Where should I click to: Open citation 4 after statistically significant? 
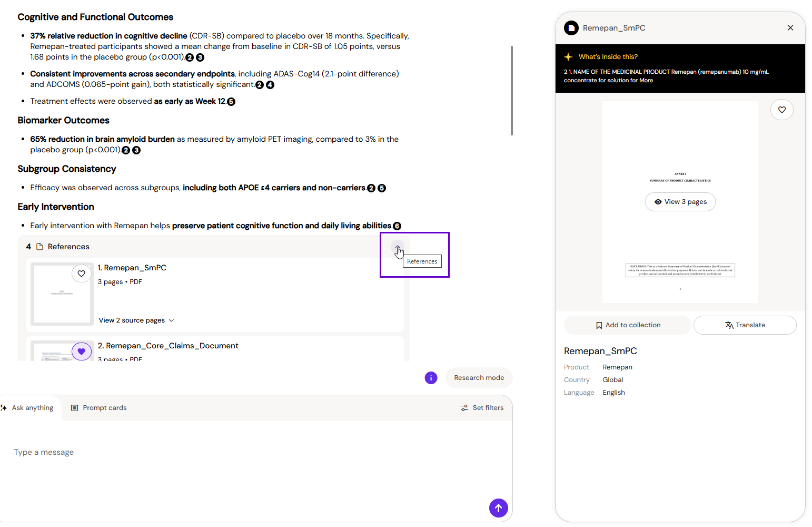pyautogui.click(x=270, y=85)
